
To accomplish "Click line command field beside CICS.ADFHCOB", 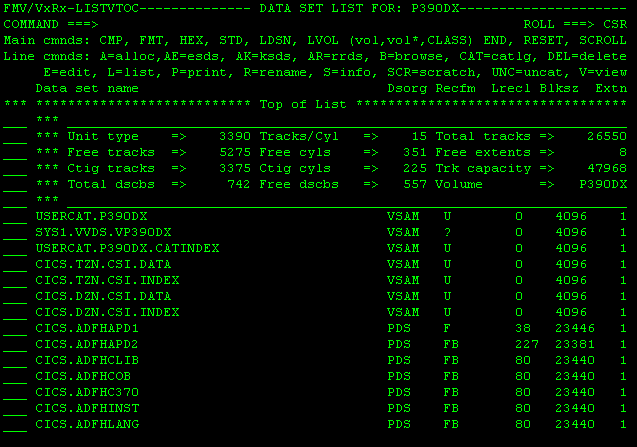I will click(x=15, y=377).
